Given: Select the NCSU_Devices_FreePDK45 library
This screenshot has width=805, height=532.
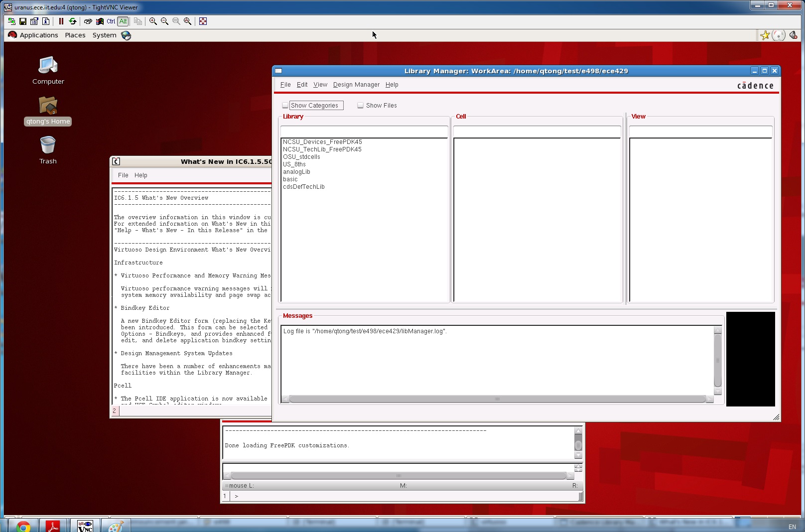Looking at the screenshot, I should (322, 142).
